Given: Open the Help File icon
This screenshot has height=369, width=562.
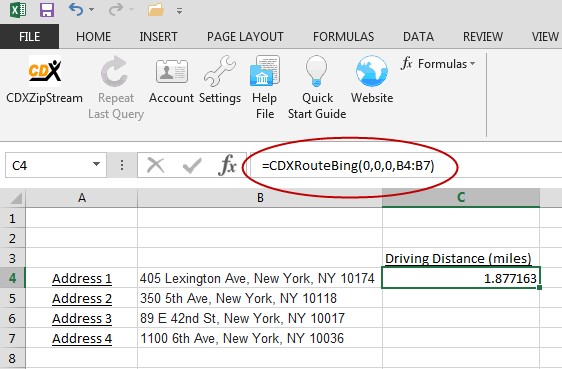Looking at the screenshot, I should coord(265,70).
